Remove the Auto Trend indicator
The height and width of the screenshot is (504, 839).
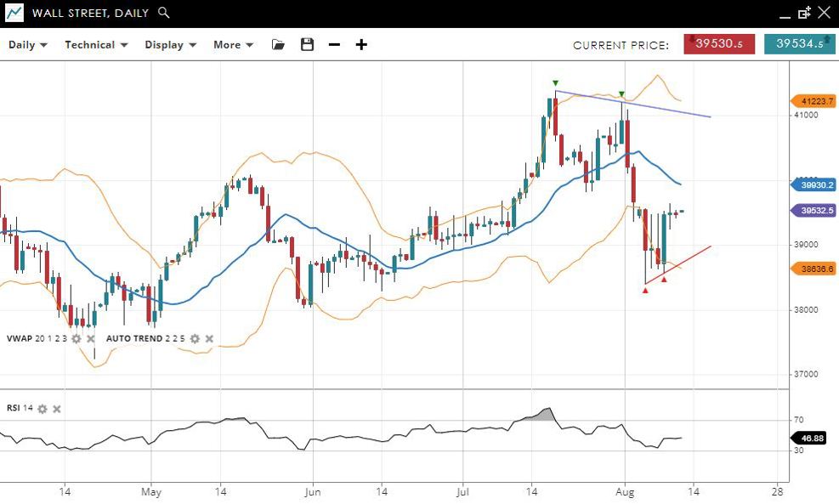point(209,338)
